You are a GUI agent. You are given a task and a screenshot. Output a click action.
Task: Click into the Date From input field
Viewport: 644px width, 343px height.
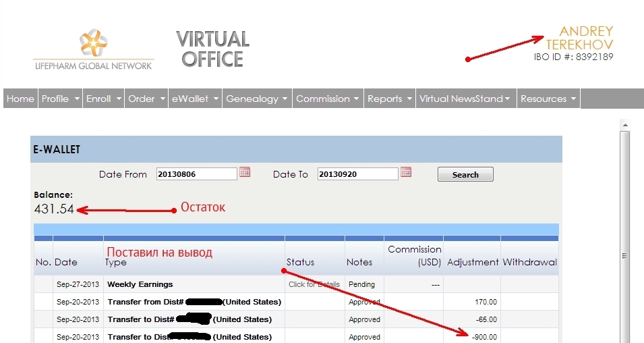[196, 174]
